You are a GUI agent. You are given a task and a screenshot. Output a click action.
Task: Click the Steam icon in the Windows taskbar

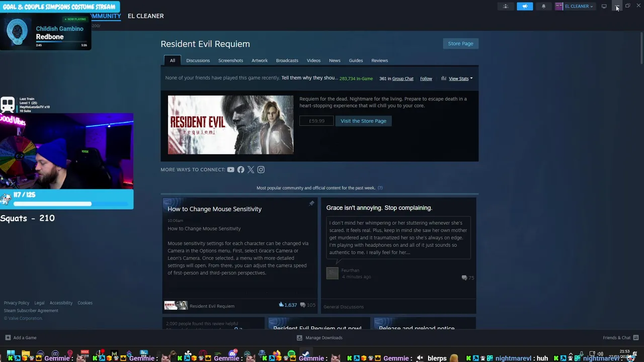(x=305, y=354)
